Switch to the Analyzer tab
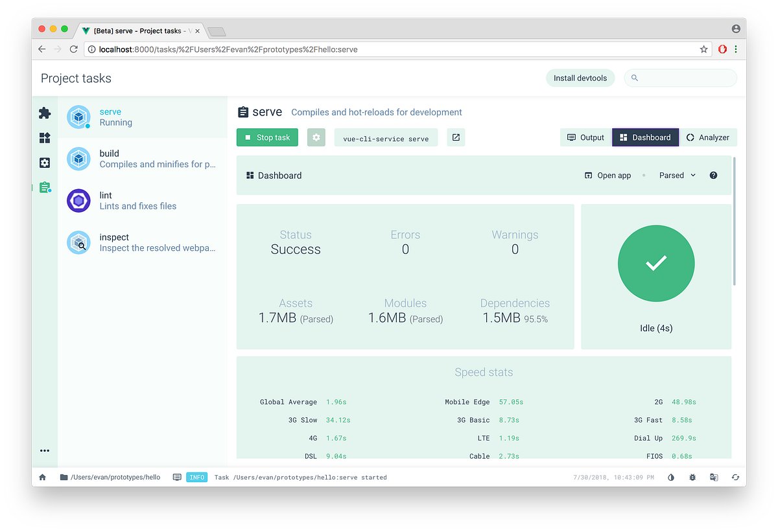778x532 pixels. (x=708, y=137)
